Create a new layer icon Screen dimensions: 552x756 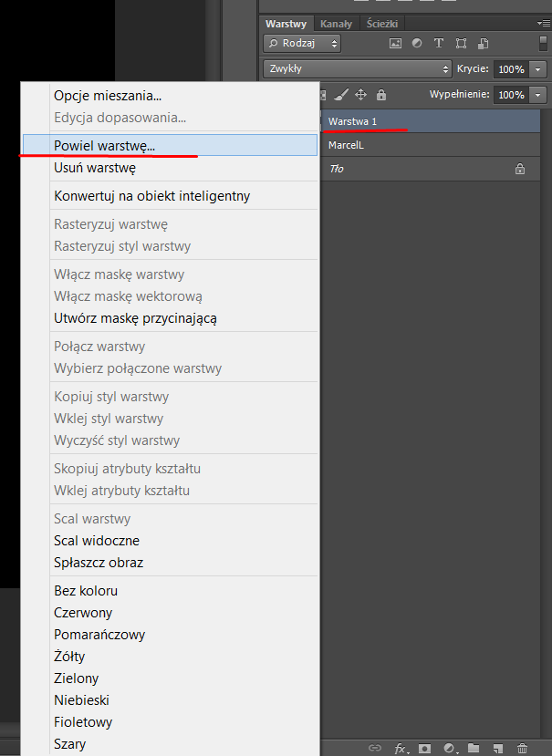coord(498,749)
